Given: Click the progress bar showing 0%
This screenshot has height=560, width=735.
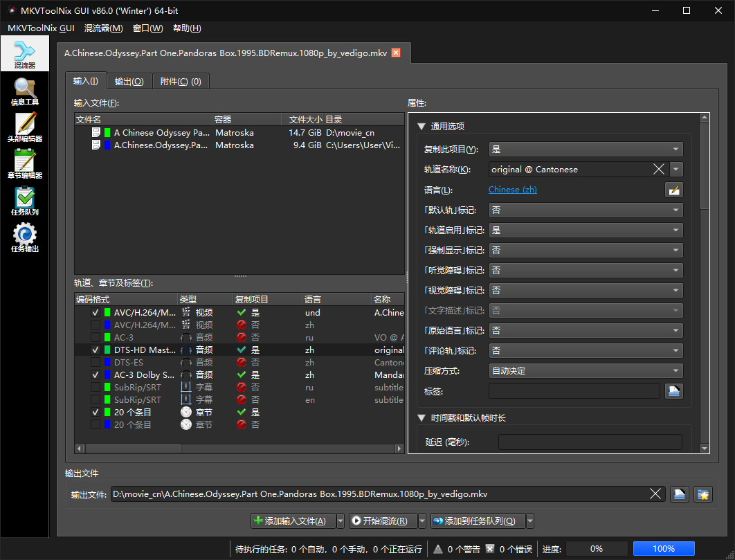Looking at the screenshot, I should pyautogui.click(x=597, y=548).
